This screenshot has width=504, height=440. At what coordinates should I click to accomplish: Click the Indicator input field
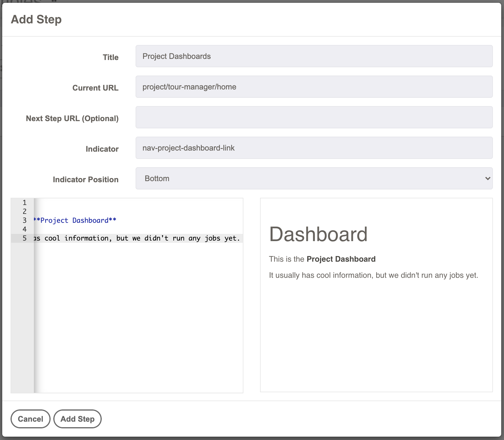coord(314,148)
